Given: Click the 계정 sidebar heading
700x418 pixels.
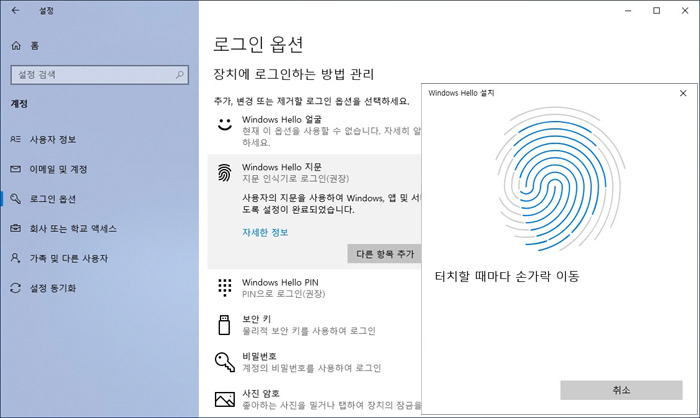Looking at the screenshot, I should point(19,104).
